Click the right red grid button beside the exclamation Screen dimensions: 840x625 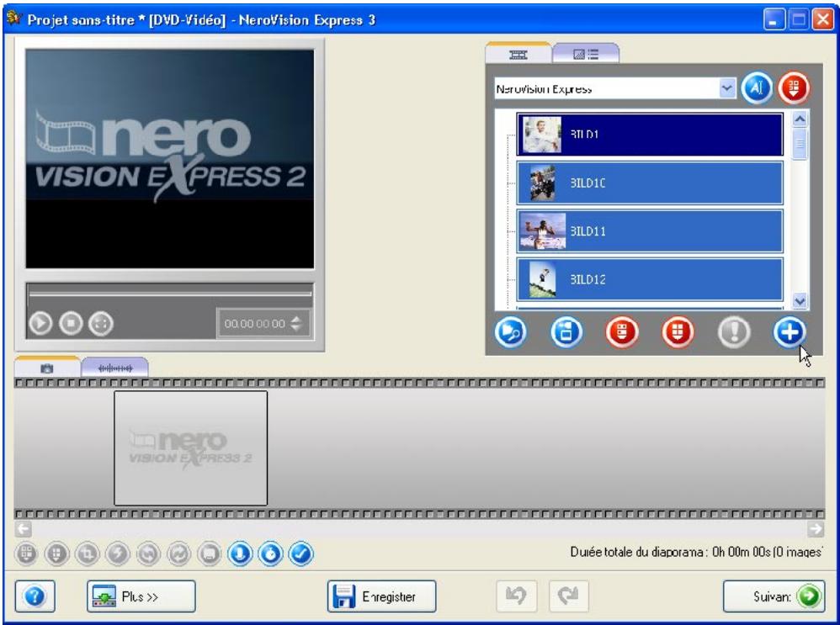(678, 332)
